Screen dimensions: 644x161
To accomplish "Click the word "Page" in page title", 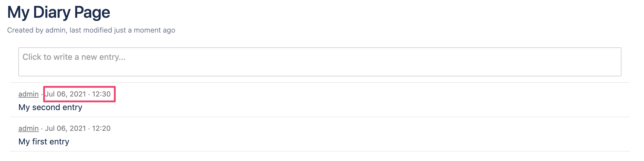I will coord(92,12).
